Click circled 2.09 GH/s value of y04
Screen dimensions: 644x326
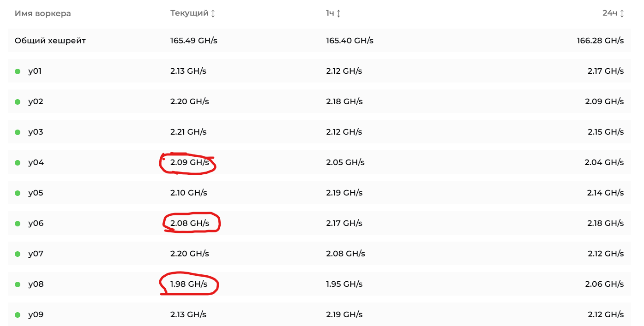point(189,162)
